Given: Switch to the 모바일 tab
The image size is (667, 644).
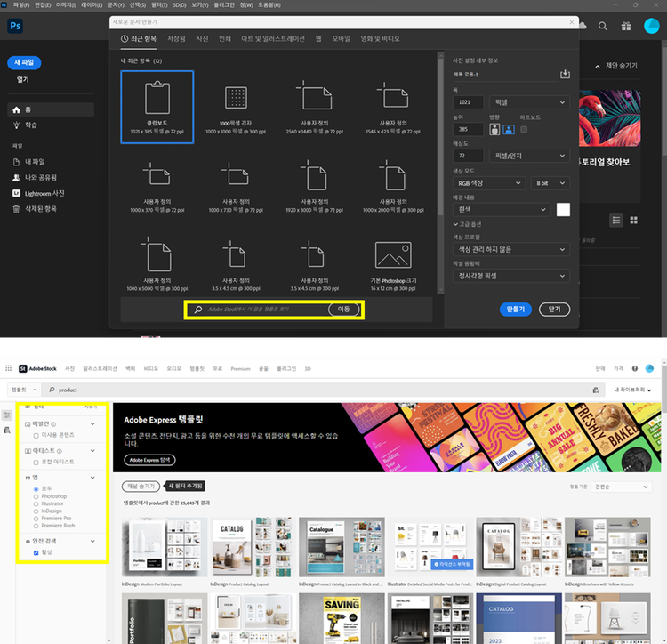Looking at the screenshot, I should pyautogui.click(x=342, y=39).
